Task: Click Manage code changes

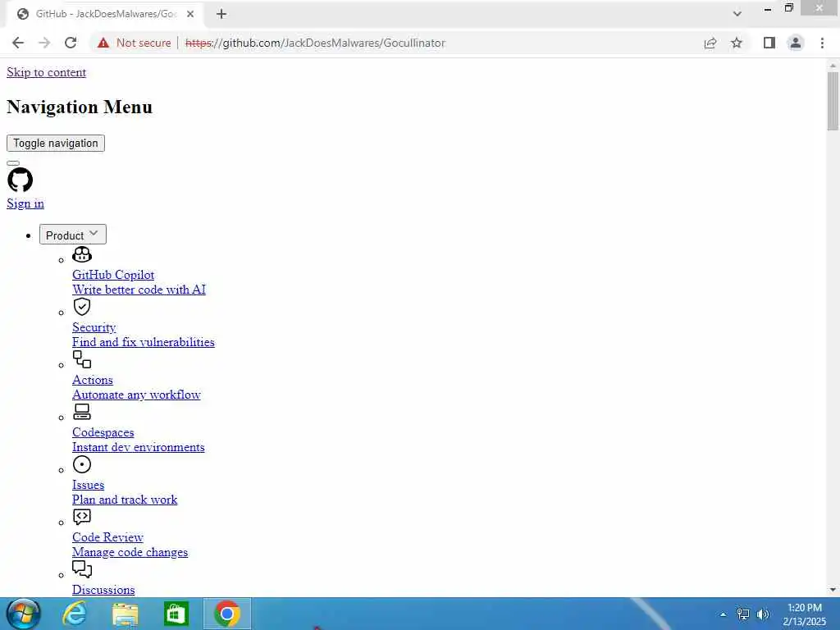Action: [x=130, y=552]
